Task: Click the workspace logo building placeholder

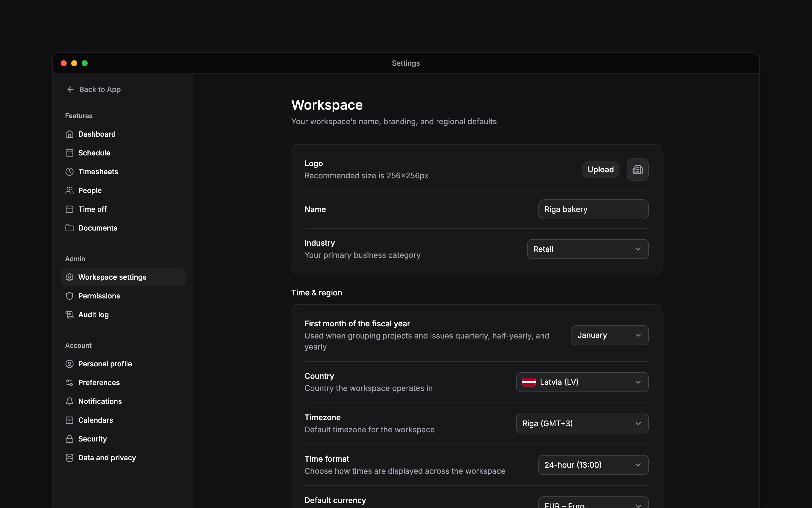Action: pyautogui.click(x=637, y=170)
